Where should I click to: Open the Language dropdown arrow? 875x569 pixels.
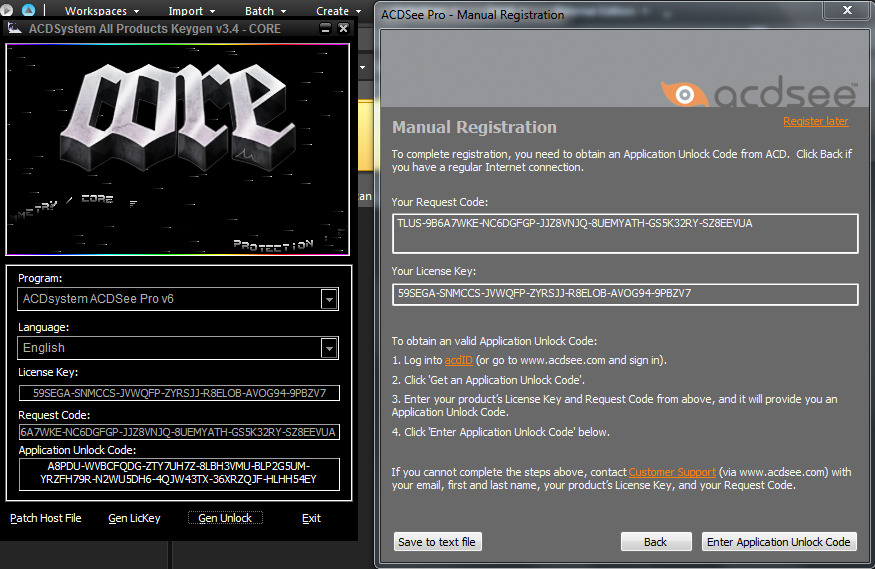329,348
